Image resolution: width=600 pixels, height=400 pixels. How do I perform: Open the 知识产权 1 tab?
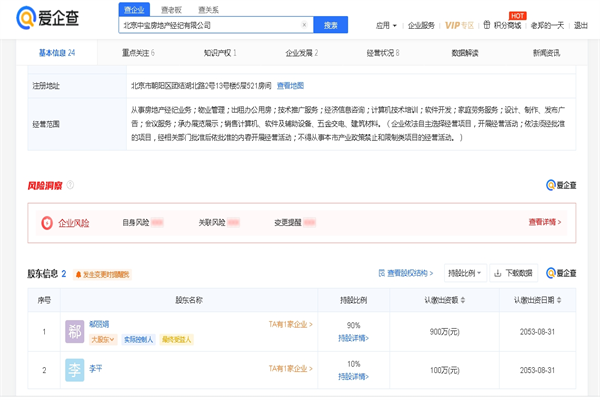[x=220, y=53]
